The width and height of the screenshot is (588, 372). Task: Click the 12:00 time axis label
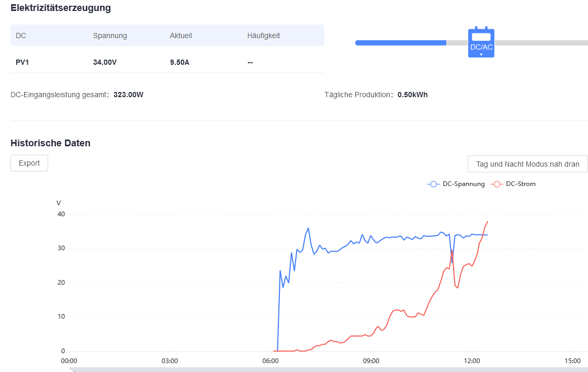click(472, 361)
